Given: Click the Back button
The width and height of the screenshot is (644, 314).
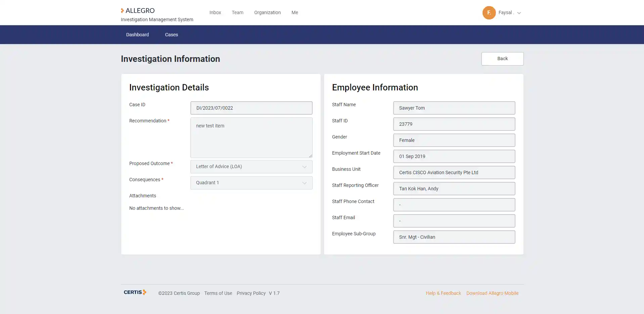Looking at the screenshot, I should coord(502,59).
